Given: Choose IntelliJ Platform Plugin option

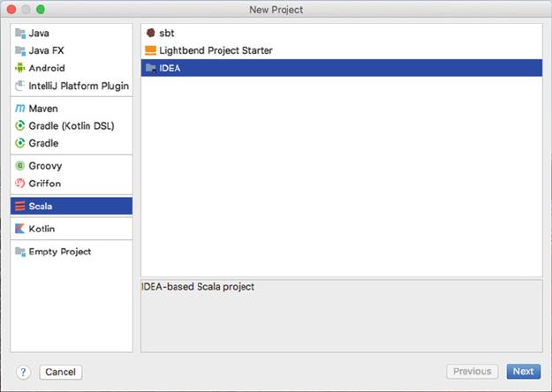Looking at the screenshot, I should [79, 86].
